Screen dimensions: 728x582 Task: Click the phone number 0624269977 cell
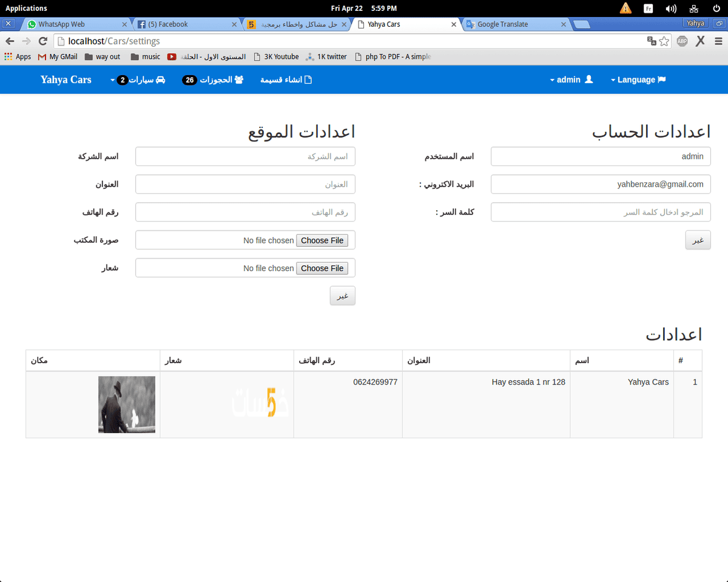click(348, 404)
